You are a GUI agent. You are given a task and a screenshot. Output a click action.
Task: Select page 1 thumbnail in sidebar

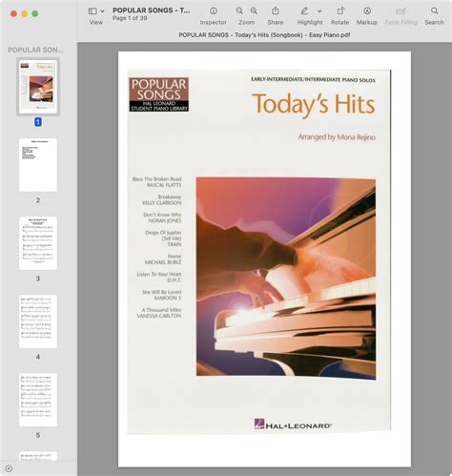[x=38, y=87]
